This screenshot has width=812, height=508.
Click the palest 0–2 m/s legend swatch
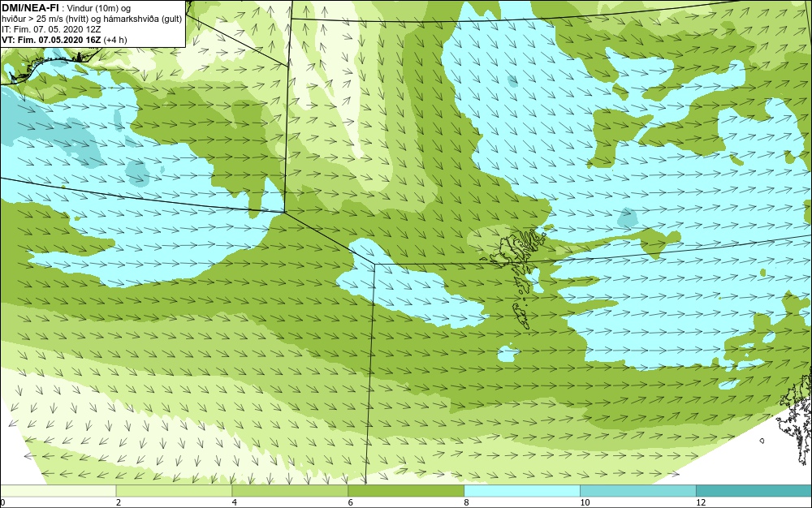[58, 491]
